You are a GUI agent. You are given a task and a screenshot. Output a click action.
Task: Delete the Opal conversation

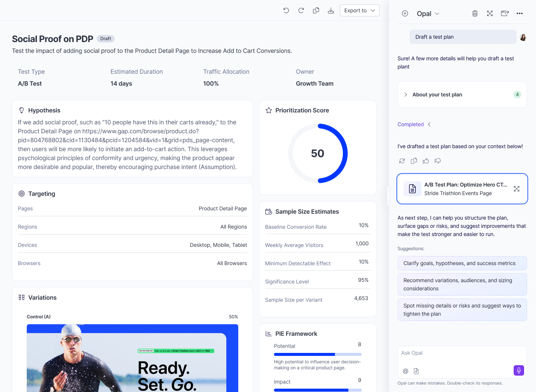point(475,13)
